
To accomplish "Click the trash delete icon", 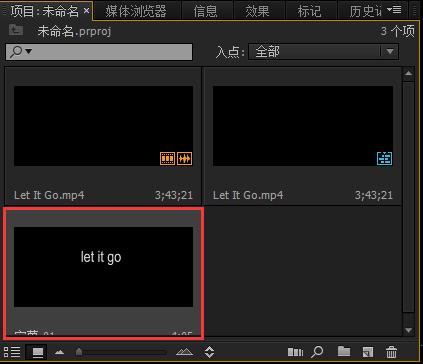I will 392,352.
